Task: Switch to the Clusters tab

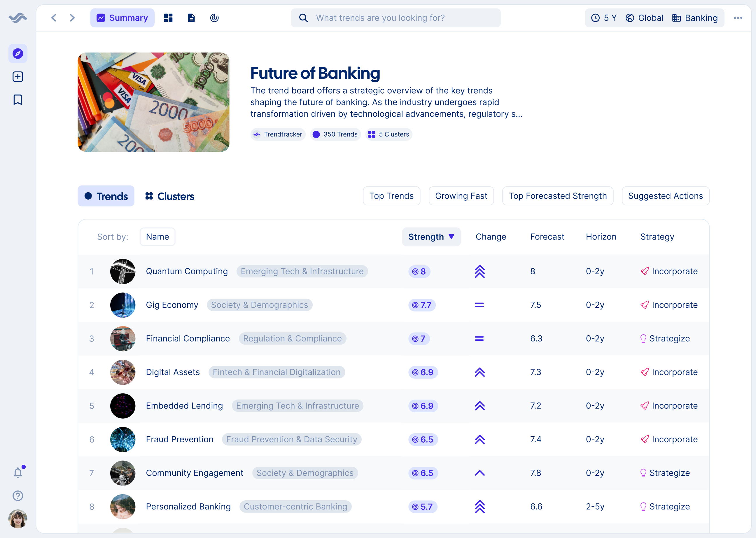Action: click(169, 196)
